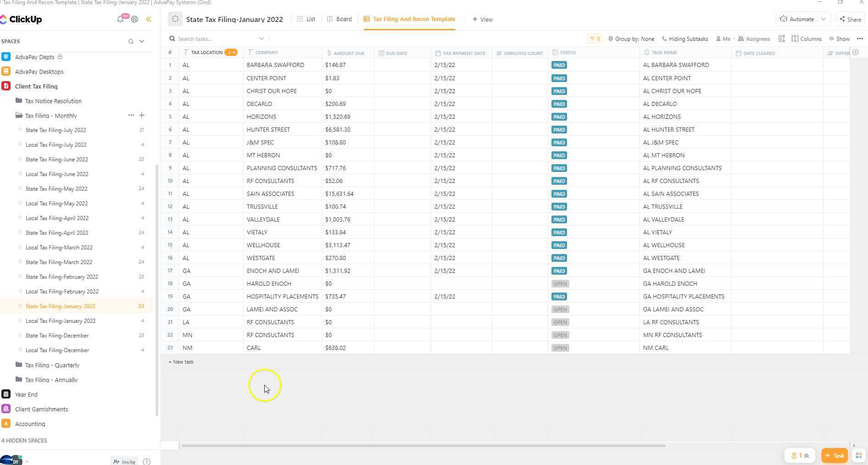Image resolution: width=868 pixels, height=465 pixels.
Task: Toggle Hiding Subtasks option
Action: [x=684, y=39]
